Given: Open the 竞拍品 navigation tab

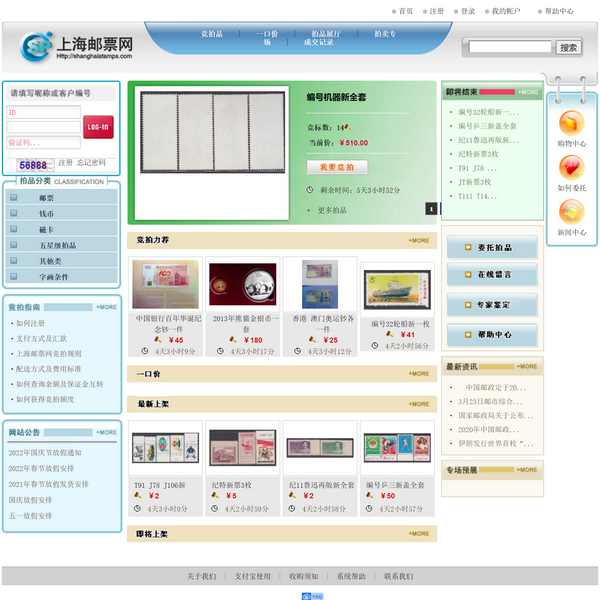Looking at the screenshot, I should click(212, 34).
